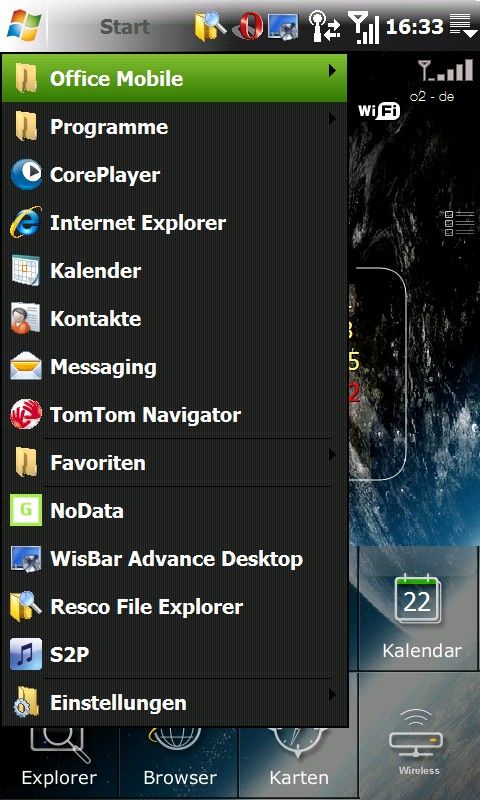Click the Messaging envelope icon
Image resolution: width=480 pixels, height=800 pixels.
pyautogui.click(x=26, y=366)
